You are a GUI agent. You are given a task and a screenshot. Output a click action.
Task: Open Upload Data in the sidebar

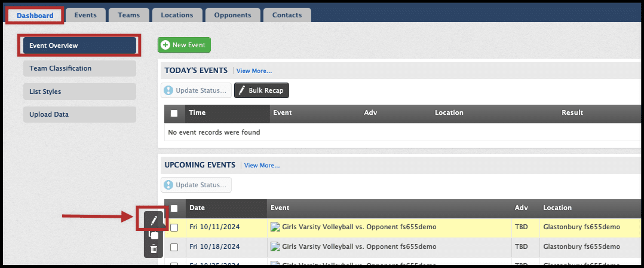(x=79, y=115)
